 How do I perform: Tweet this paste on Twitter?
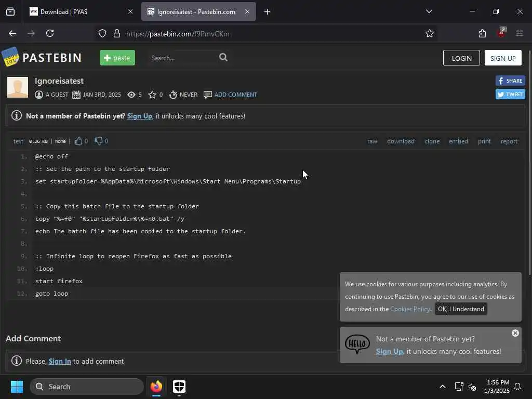pyautogui.click(x=510, y=95)
